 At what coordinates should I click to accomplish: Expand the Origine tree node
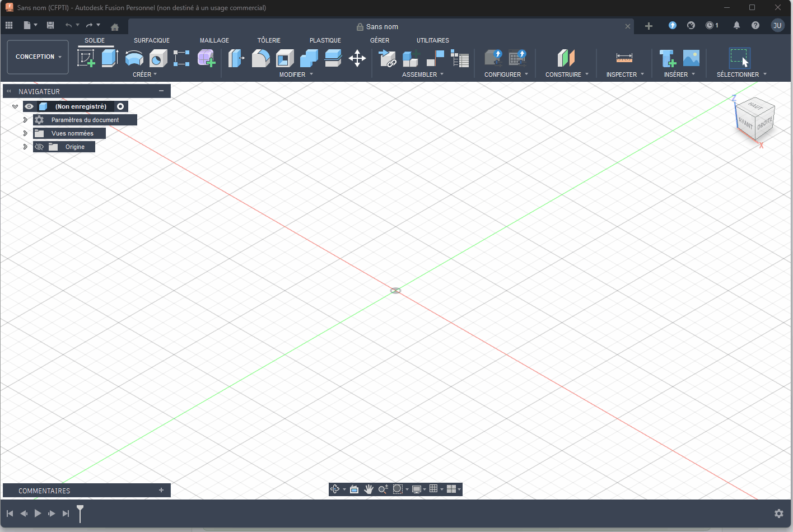[x=25, y=146]
